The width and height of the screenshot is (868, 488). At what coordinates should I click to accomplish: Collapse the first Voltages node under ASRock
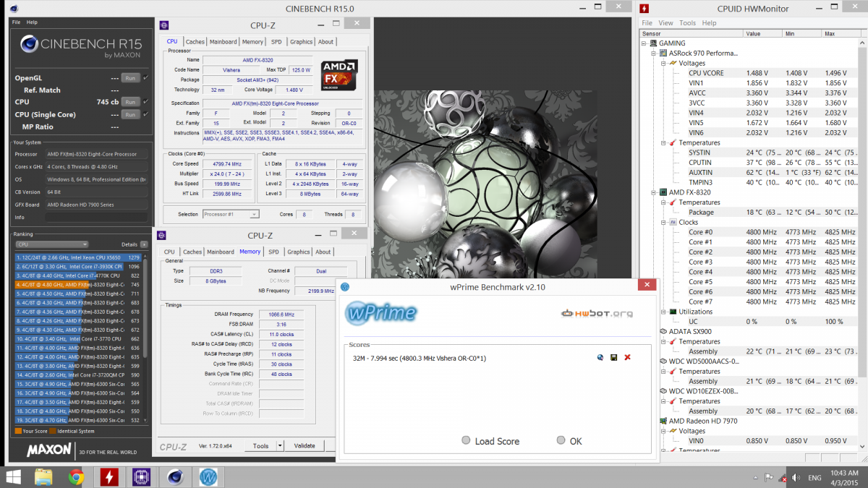coord(663,63)
